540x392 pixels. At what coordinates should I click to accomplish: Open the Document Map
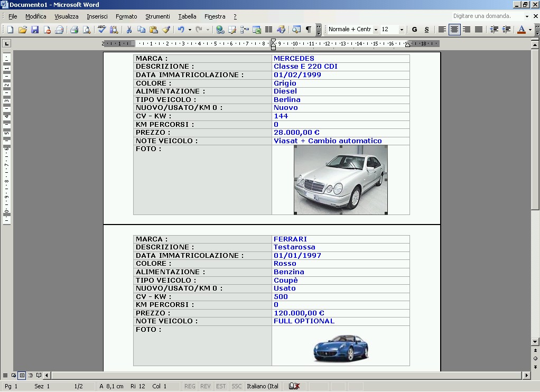pyautogui.click(x=296, y=30)
